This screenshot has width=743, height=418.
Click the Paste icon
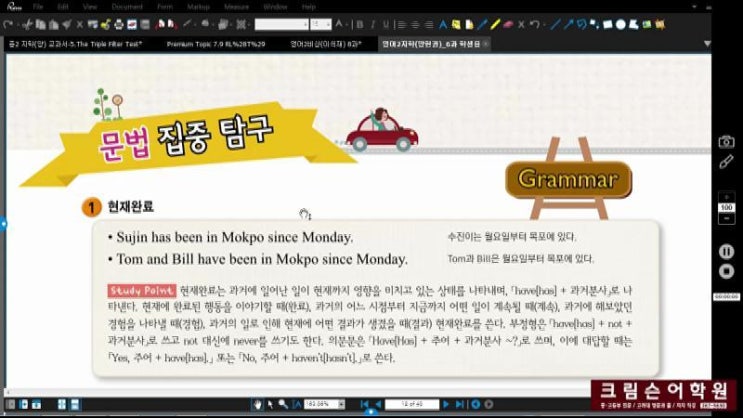[54, 24]
